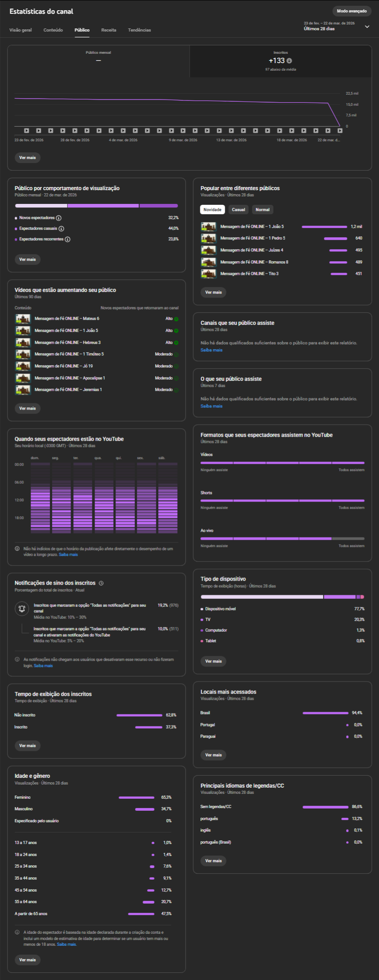Click info icon beside notifications disclaimer

[17, 660]
